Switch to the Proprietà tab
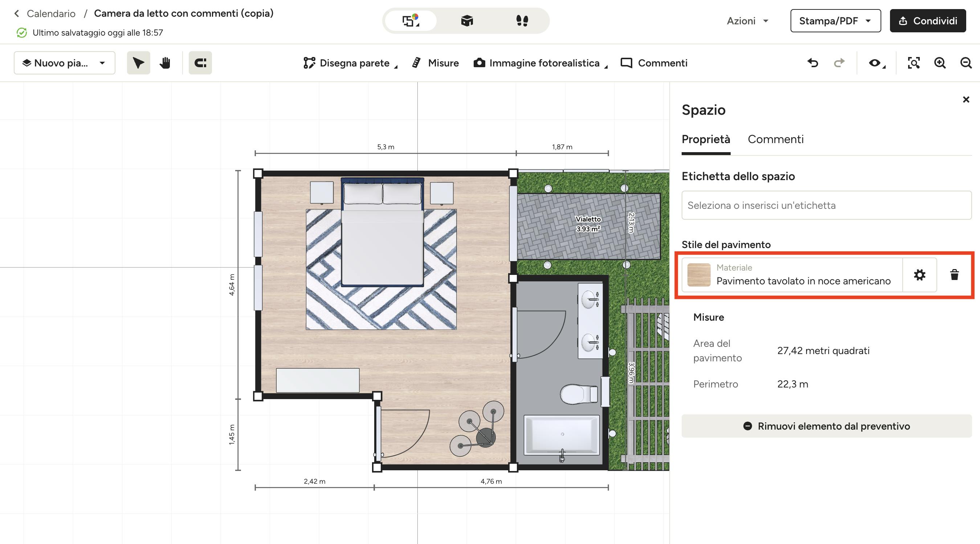Screen dimensions: 980x544 706,139
